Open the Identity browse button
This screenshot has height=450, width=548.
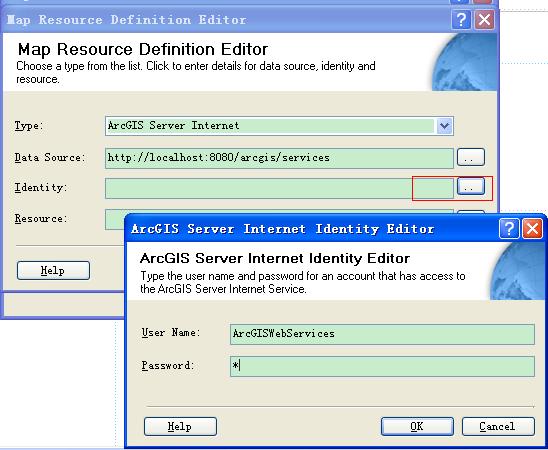coord(471,187)
